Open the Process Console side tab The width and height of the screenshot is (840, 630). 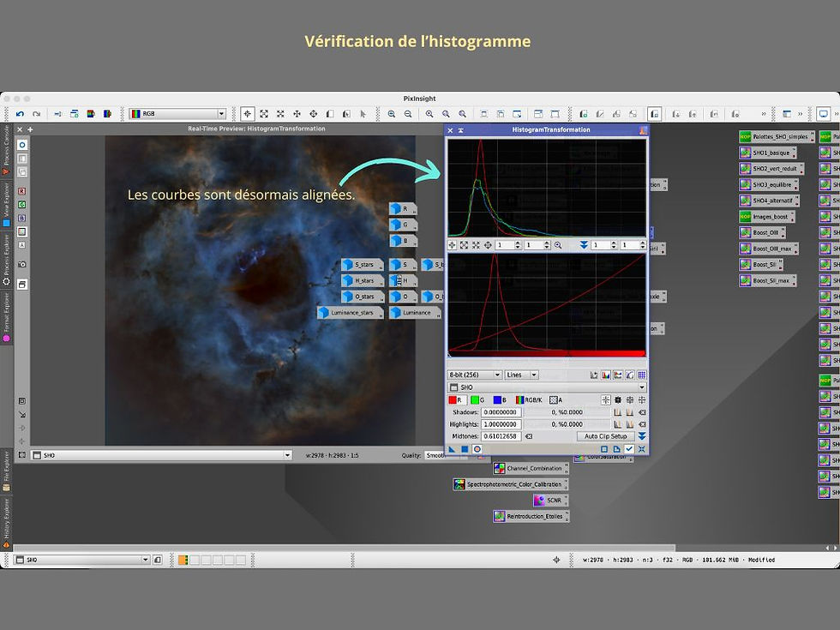(6, 151)
